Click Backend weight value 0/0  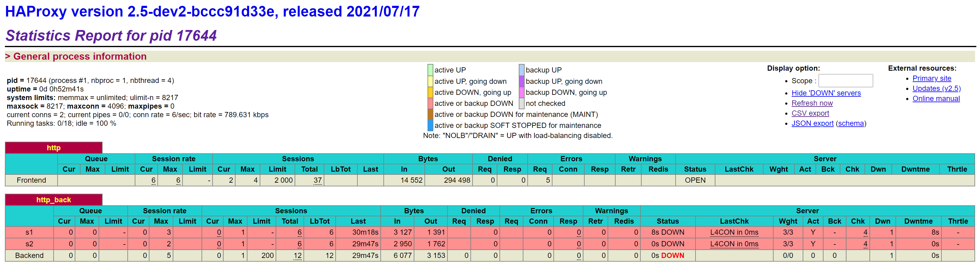tap(788, 255)
